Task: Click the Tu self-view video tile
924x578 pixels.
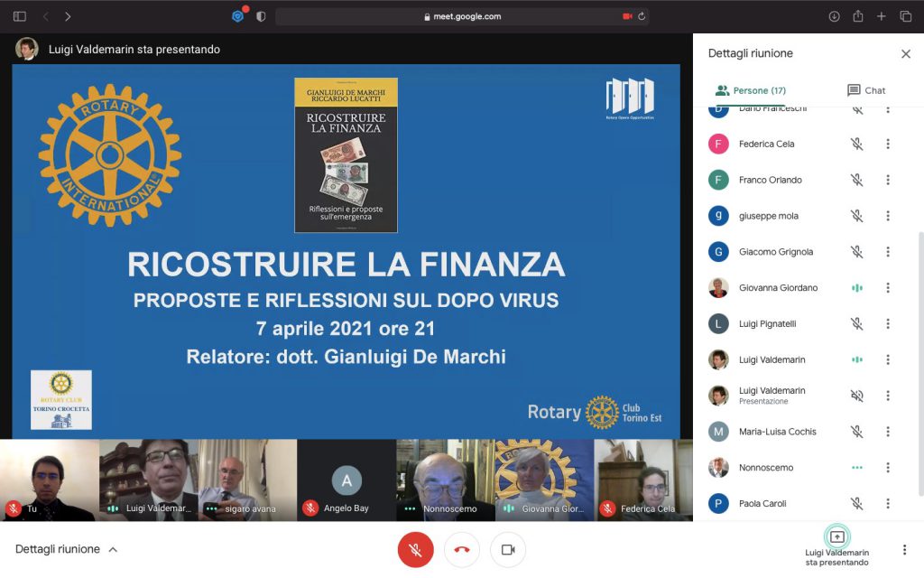Action: (50, 480)
